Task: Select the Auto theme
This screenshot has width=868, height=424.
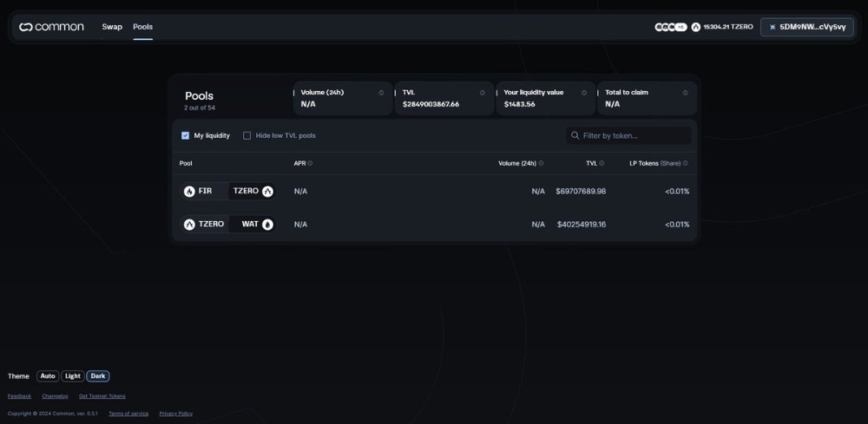Action: tap(48, 376)
